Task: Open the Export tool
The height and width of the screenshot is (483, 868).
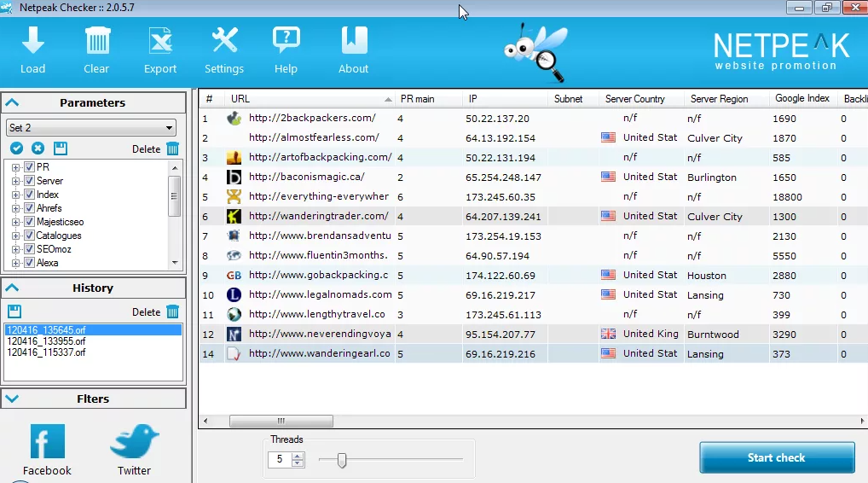Action: coord(160,40)
